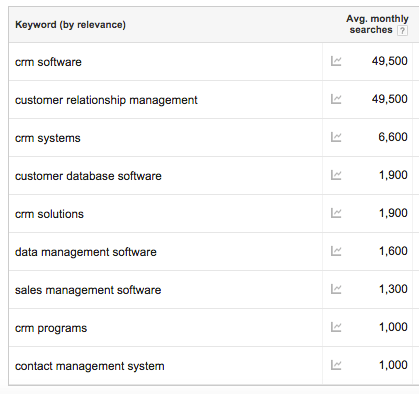Open trend chart icon for data management software
The width and height of the screenshot is (419, 394).
(x=336, y=251)
